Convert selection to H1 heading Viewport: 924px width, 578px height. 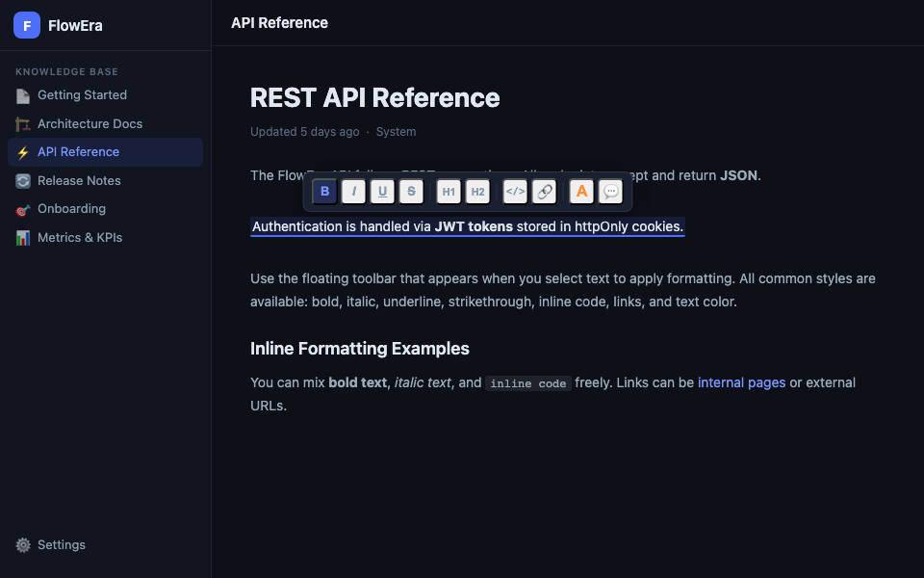pos(449,192)
